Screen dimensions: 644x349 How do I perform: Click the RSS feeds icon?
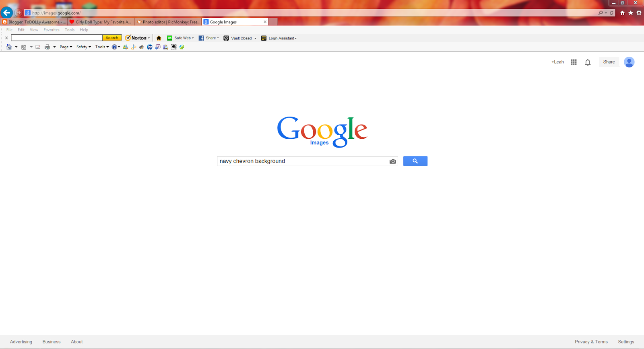pyautogui.click(x=24, y=47)
